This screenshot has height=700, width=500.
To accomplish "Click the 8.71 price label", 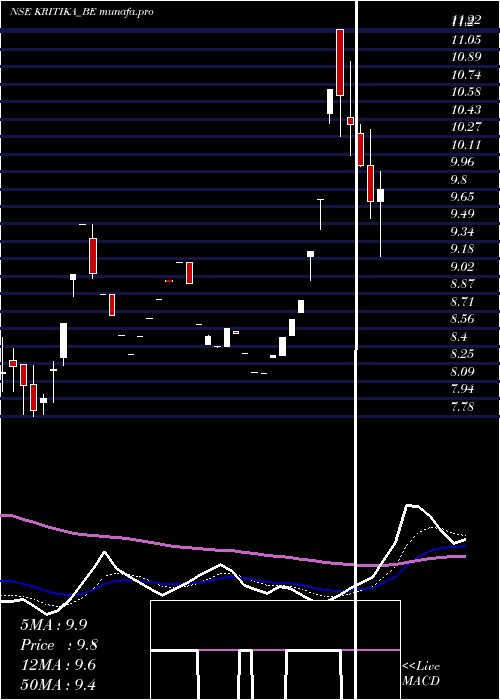I will pyautogui.click(x=463, y=301).
